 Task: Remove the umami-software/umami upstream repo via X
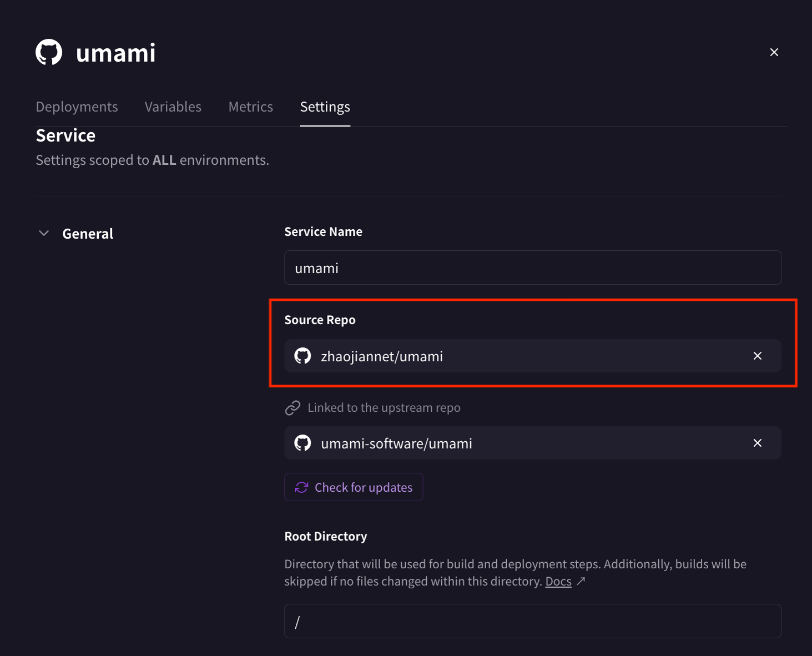coord(758,443)
